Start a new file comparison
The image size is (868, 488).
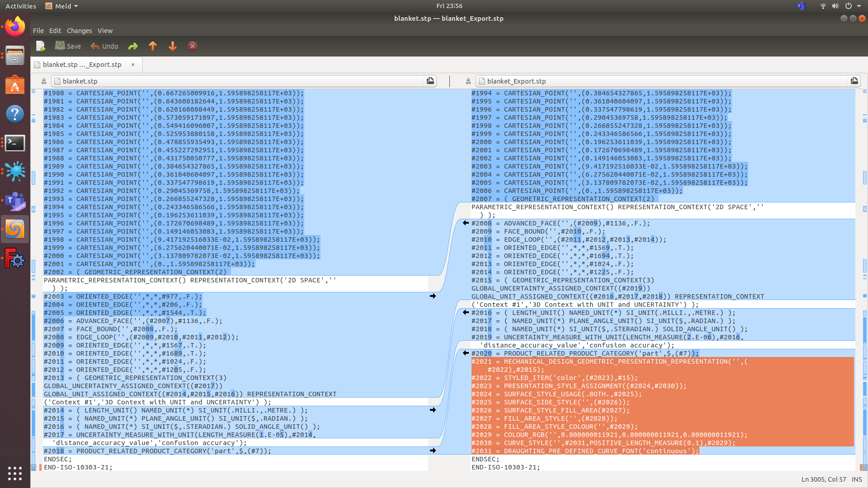click(41, 46)
